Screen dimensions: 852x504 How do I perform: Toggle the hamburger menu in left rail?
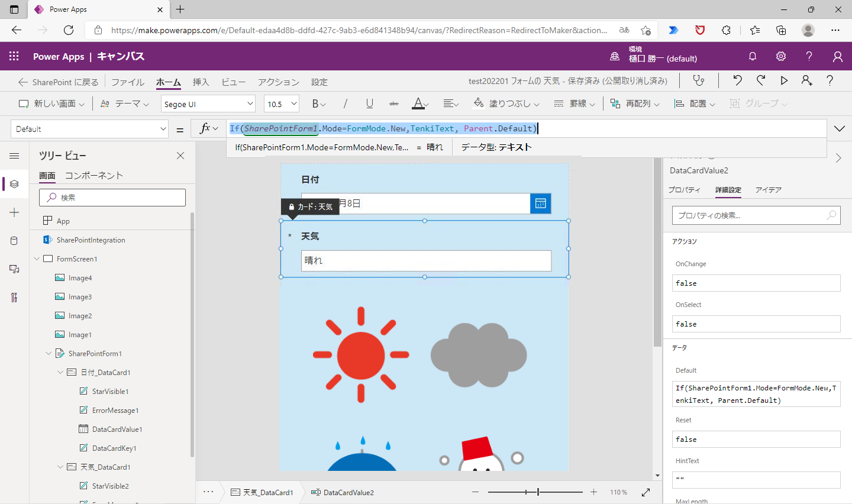click(14, 156)
